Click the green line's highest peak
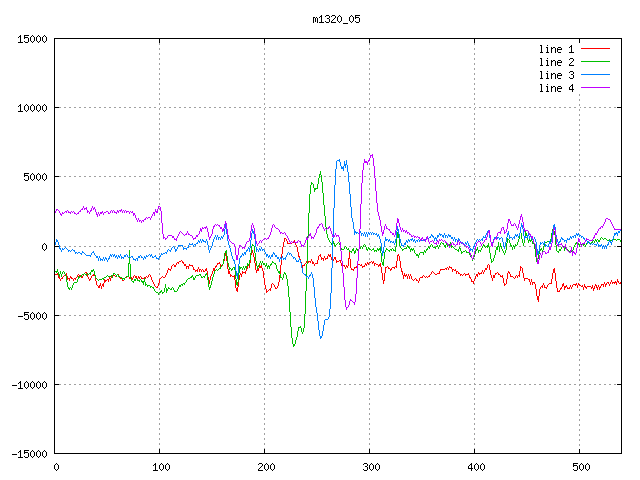This screenshot has height=480, width=640. [321, 171]
